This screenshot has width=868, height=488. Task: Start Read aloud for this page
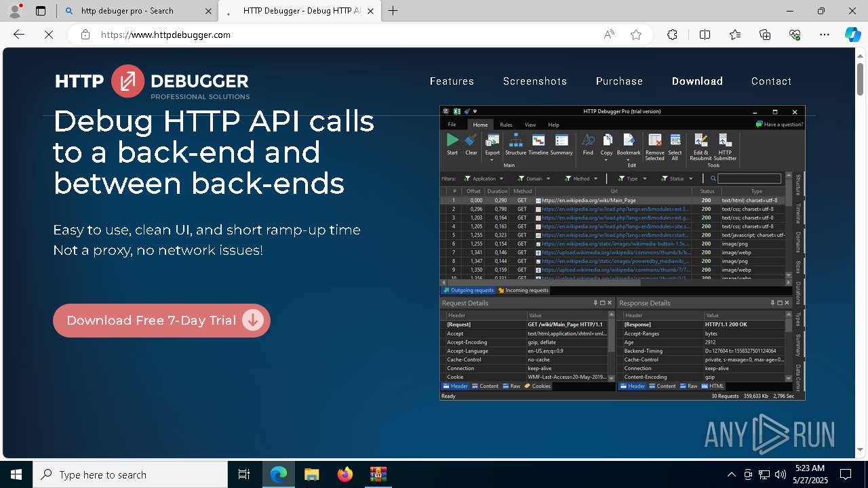point(609,35)
